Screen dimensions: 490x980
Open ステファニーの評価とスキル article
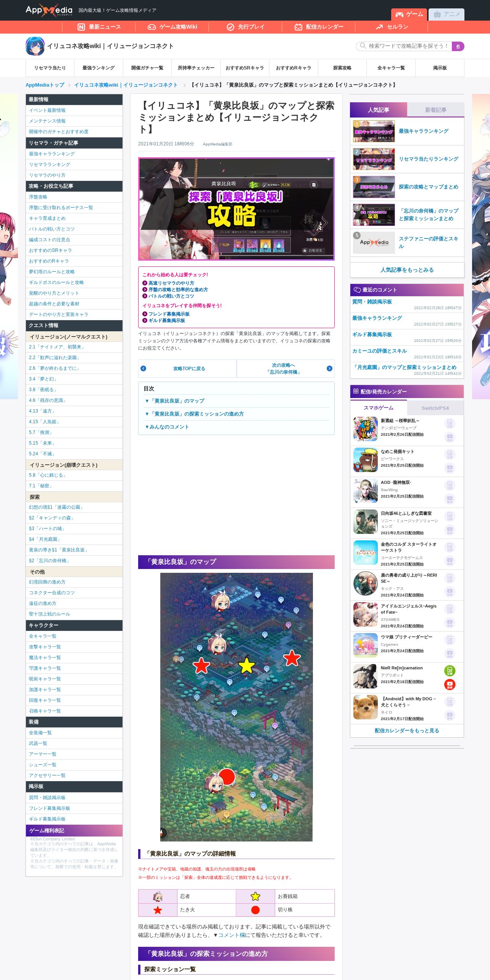(429, 242)
